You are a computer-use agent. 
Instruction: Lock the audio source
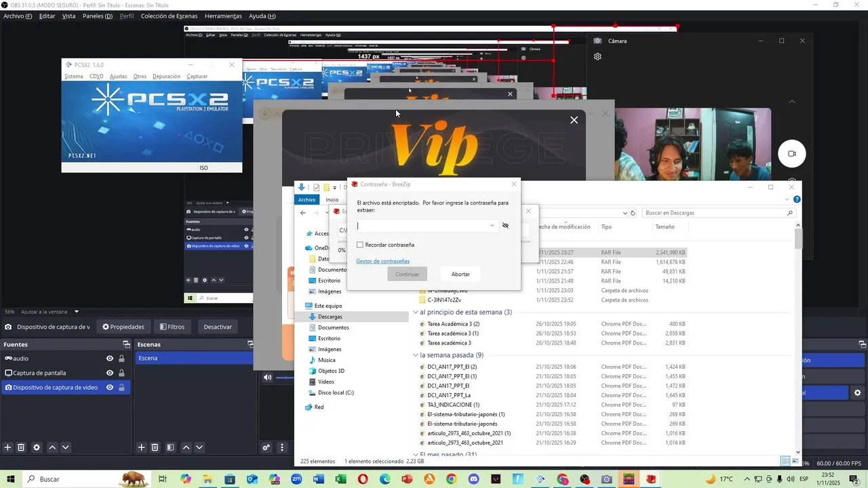(x=122, y=359)
